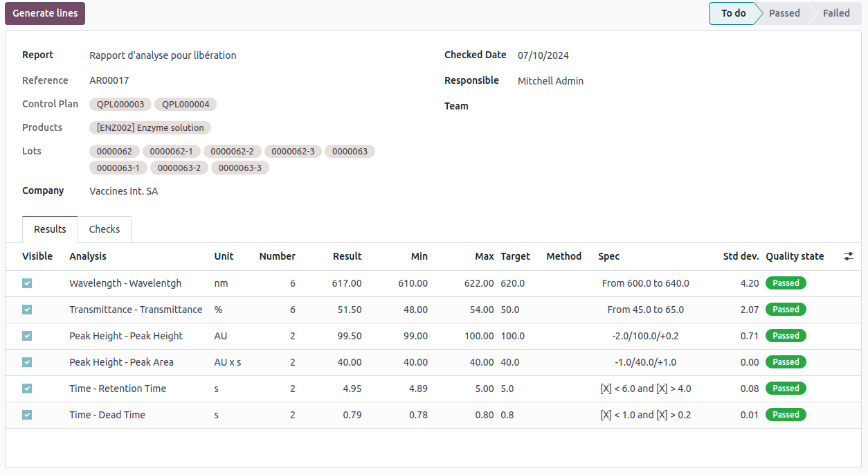Toggle Visible checkbox for Retention Time row
868x473 pixels.
click(27, 389)
